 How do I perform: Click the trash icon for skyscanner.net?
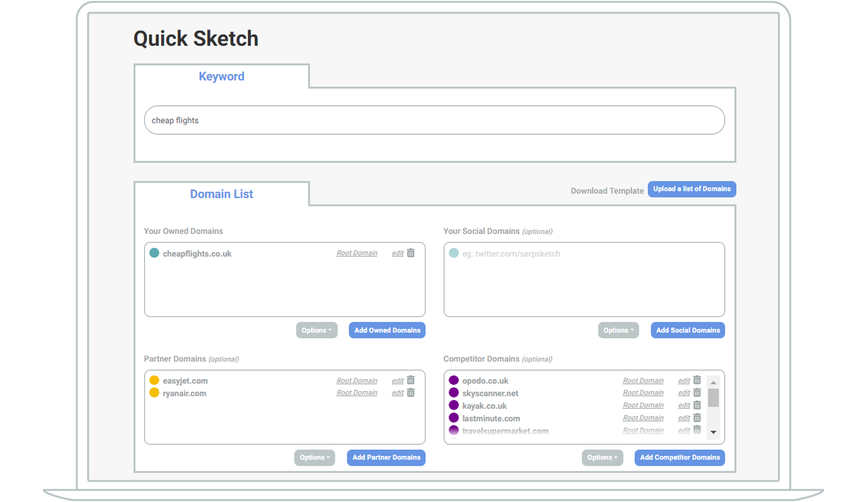(x=697, y=393)
